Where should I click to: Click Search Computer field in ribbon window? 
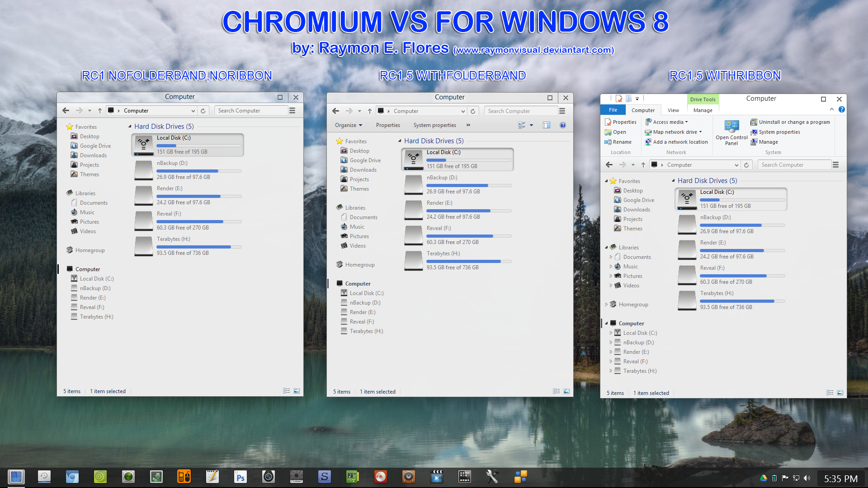pos(794,165)
